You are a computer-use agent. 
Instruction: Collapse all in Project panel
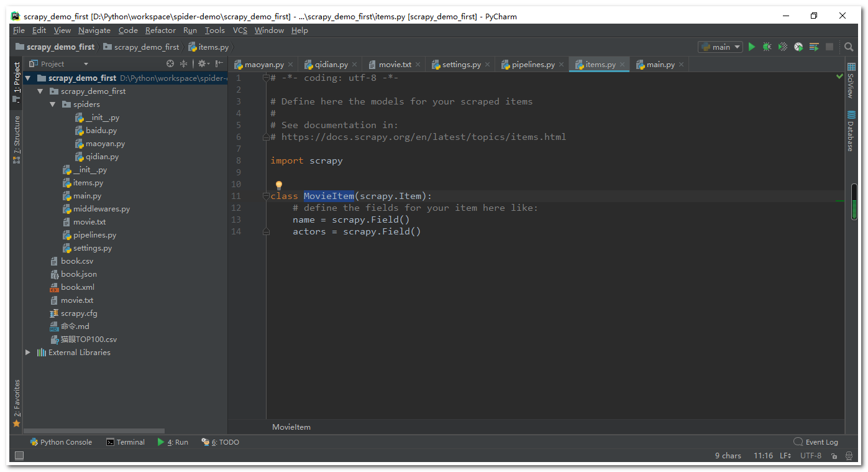pyautogui.click(x=183, y=63)
